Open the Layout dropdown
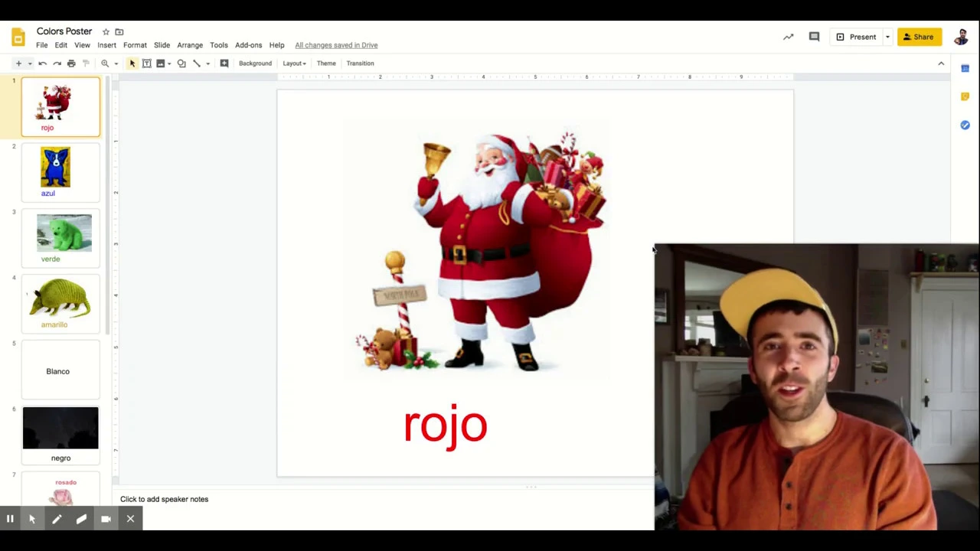This screenshot has width=980, height=551. (x=294, y=64)
